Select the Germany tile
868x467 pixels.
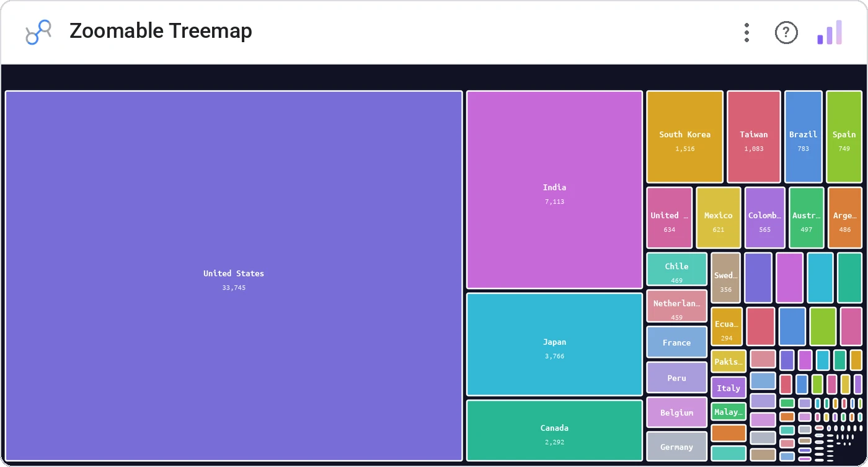pos(677,447)
